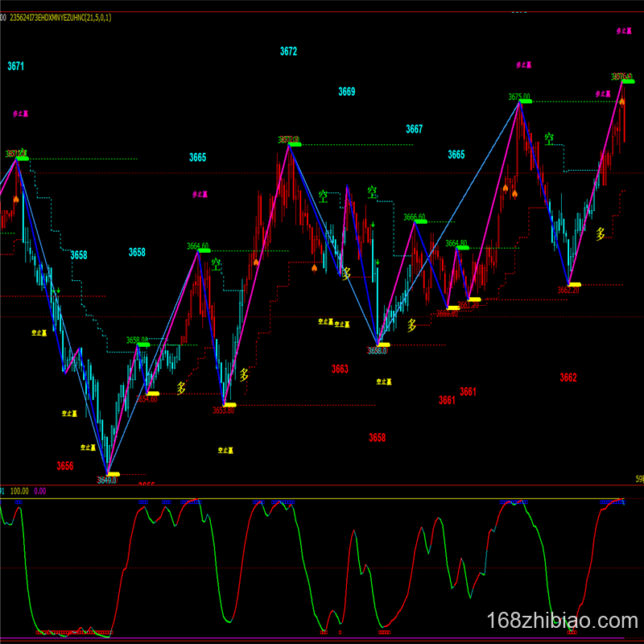This screenshot has height=644, width=644.
Task: Click the cyan 3667 level label
Action: click(x=414, y=129)
